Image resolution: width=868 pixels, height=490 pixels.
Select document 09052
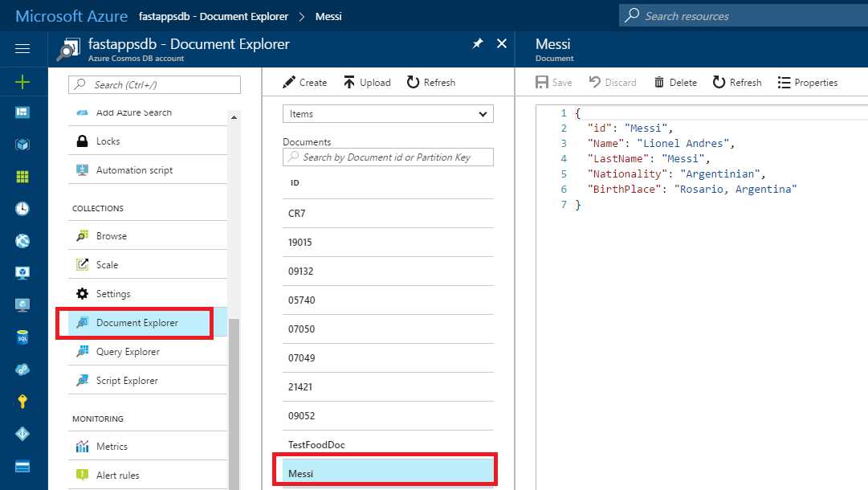(388, 416)
